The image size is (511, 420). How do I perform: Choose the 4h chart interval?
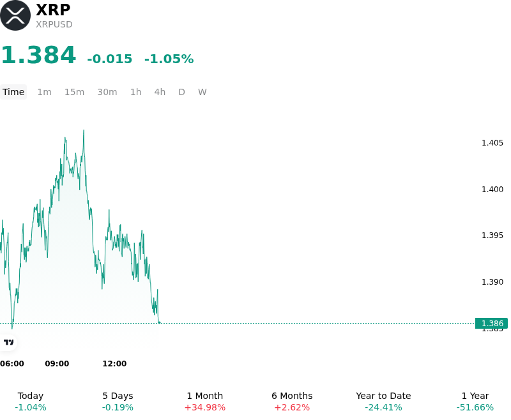[160, 92]
